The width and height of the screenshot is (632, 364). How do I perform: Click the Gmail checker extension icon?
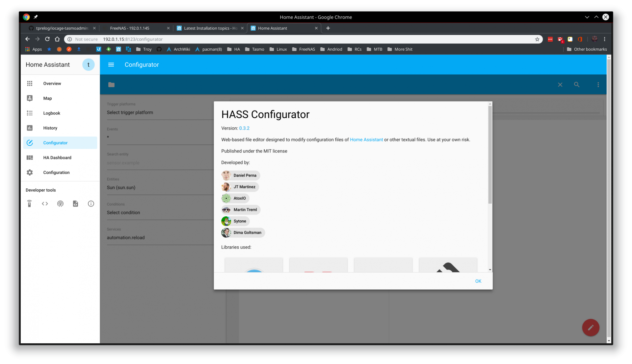pyautogui.click(x=560, y=39)
